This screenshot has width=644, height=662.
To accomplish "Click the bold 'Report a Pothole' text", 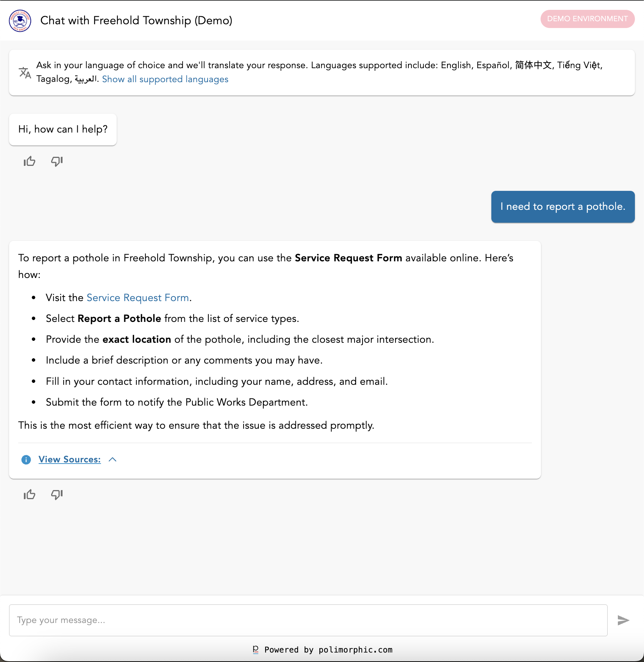I will tap(119, 319).
